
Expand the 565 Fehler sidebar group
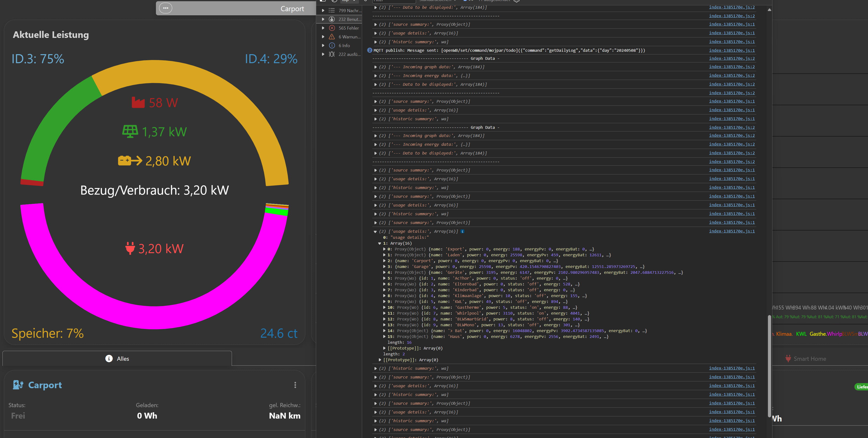click(323, 28)
